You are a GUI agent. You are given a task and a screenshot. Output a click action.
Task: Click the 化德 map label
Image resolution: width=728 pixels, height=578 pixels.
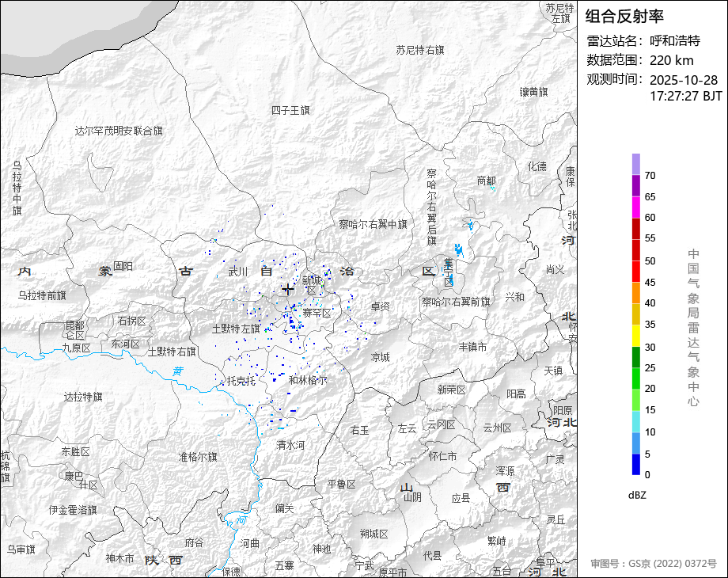537,166
